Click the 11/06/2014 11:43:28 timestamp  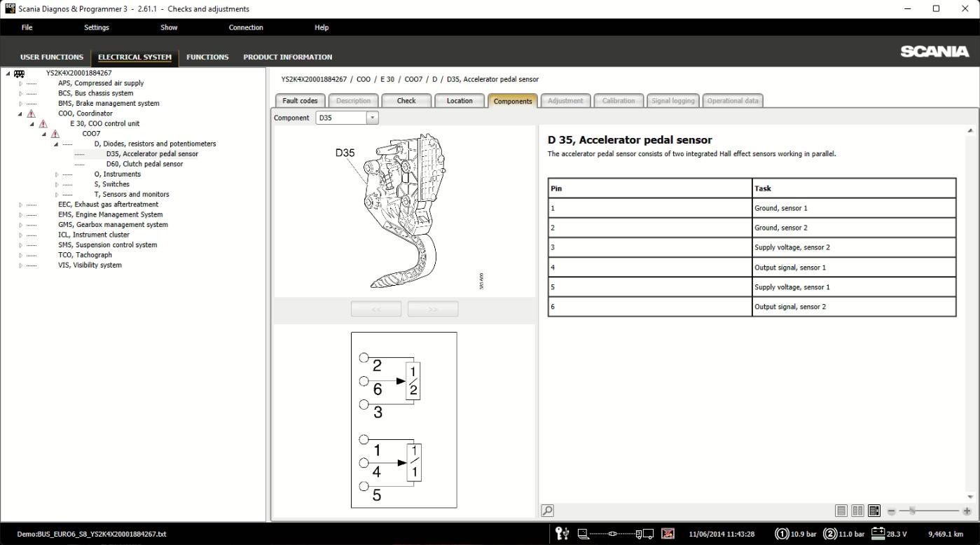[x=722, y=534]
